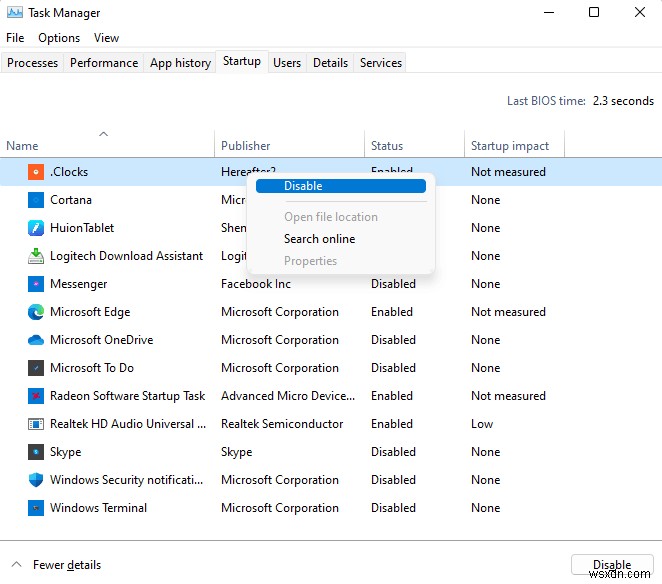Click Enabled status of Microsoft Edge

392,312
